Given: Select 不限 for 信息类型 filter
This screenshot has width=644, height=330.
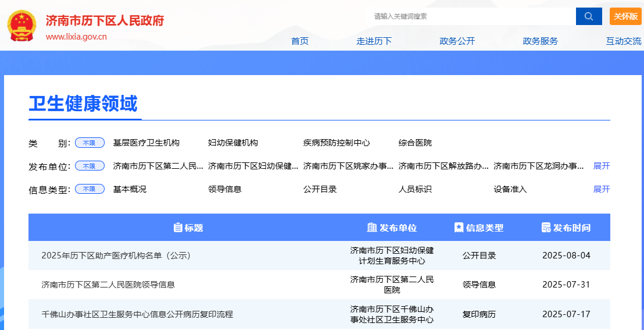Looking at the screenshot, I should 90,189.
